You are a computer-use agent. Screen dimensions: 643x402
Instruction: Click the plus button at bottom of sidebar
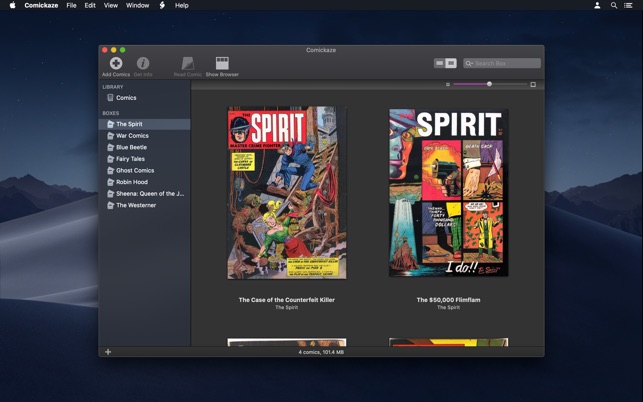coord(108,352)
